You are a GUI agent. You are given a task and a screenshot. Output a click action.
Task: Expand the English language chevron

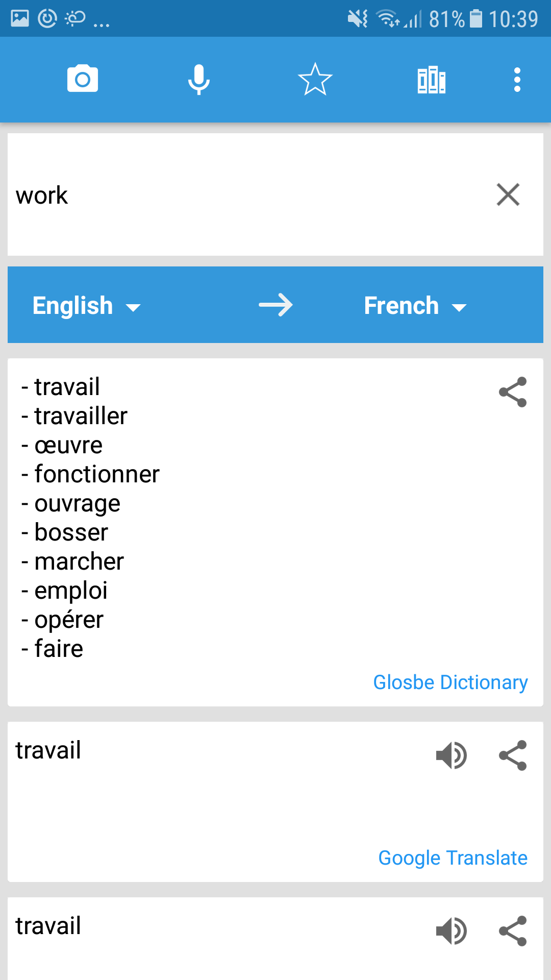pos(134,307)
